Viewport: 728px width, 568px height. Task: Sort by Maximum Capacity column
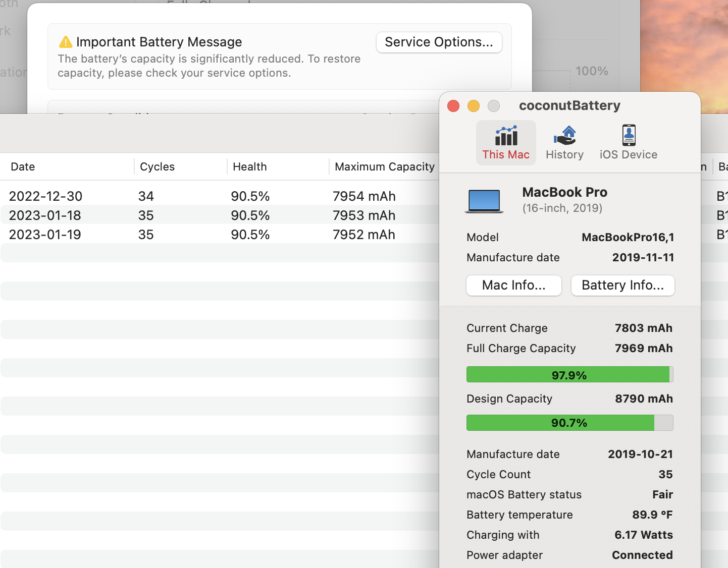tap(384, 167)
